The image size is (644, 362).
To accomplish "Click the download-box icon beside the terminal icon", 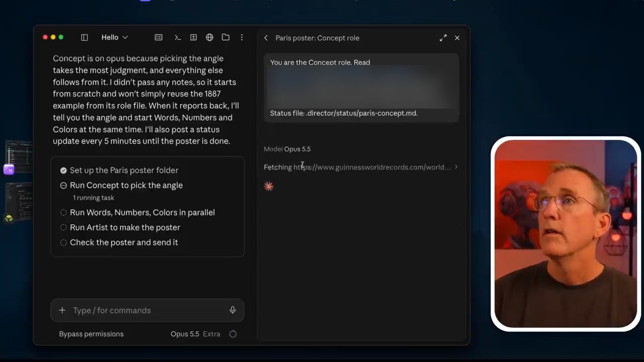I will pyautogui.click(x=193, y=38).
